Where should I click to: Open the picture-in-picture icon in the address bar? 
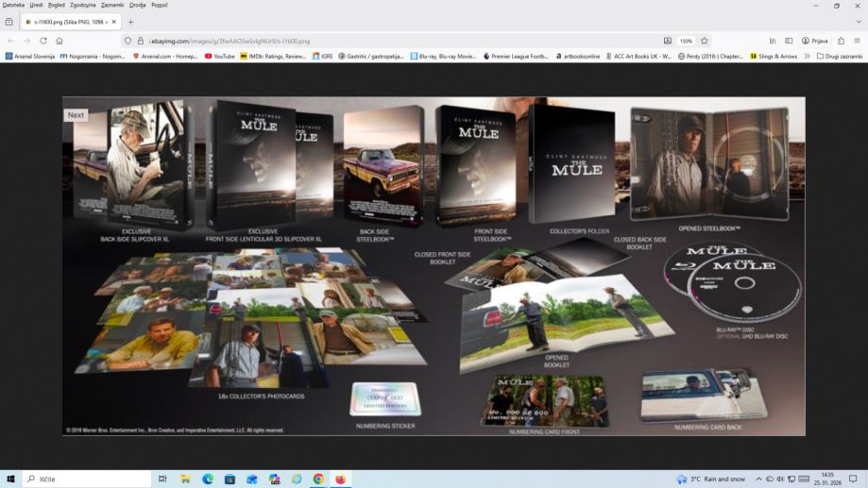pos(668,41)
